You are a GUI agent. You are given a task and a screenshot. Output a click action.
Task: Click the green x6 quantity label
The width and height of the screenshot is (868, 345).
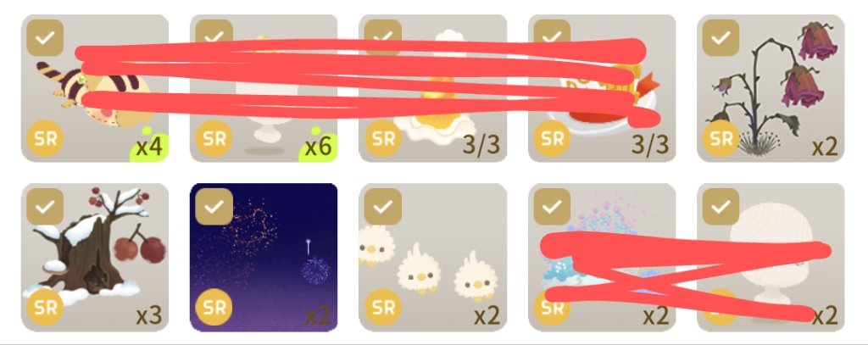(x=318, y=146)
